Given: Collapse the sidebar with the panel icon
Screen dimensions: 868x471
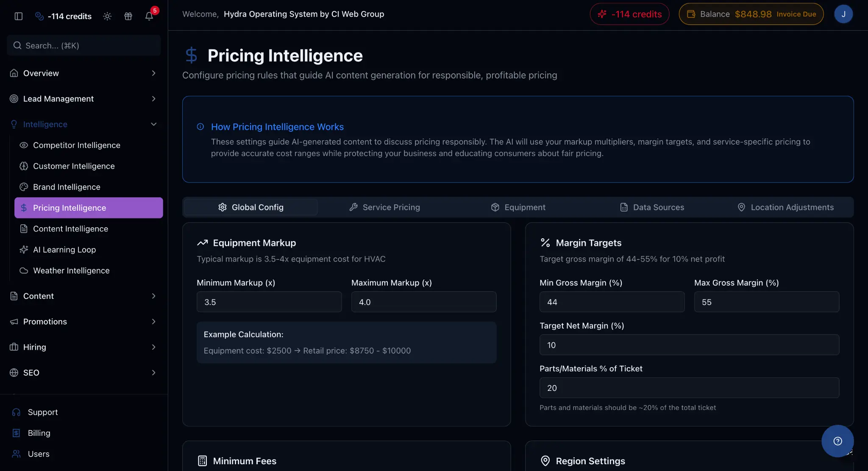Looking at the screenshot, I should point(18,16).
